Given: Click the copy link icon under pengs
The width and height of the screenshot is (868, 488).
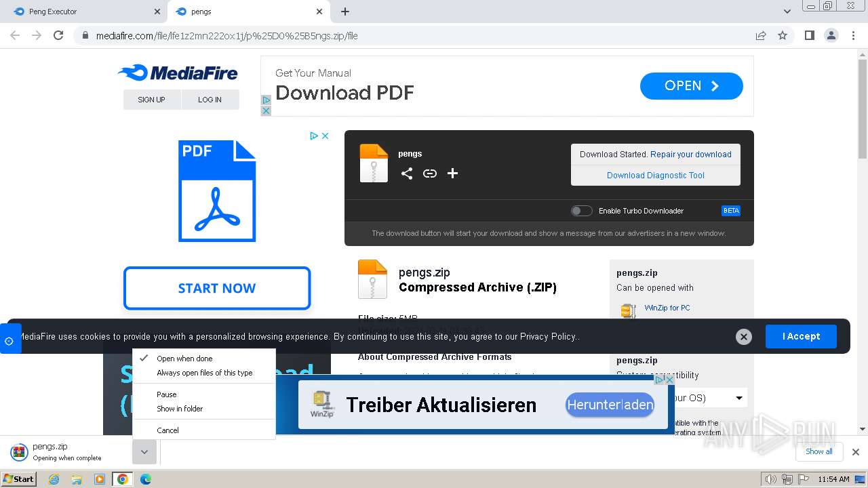Looking at the screenshot, I should [x=429, y=174].
